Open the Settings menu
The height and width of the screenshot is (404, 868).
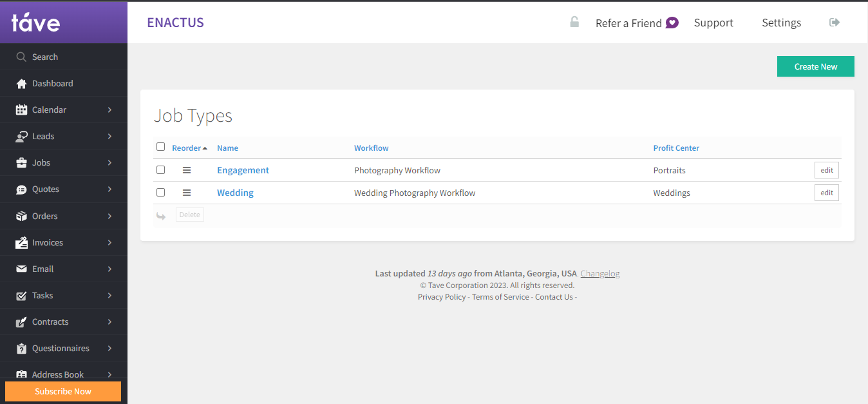(781, 23)
